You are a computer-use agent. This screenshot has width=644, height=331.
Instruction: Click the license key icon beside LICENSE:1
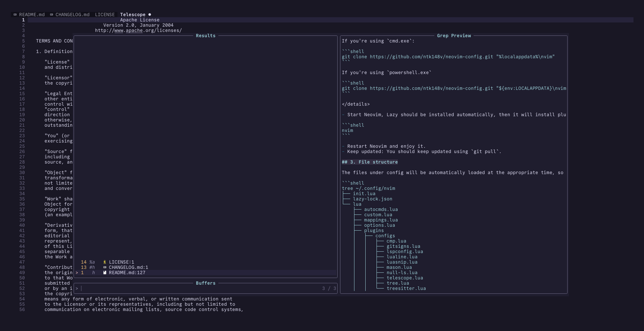click(x=104, y=262)
